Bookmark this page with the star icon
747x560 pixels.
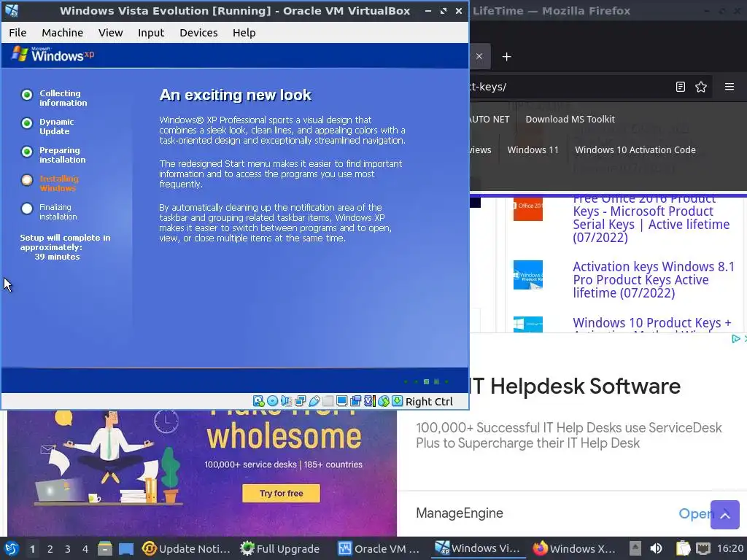click(x=701, y=87)
